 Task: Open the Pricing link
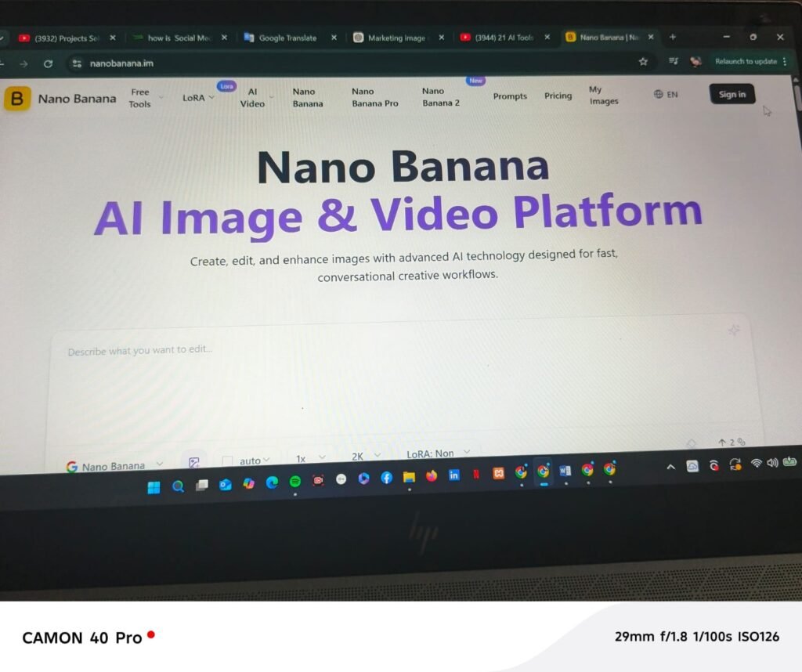point(558,96)
